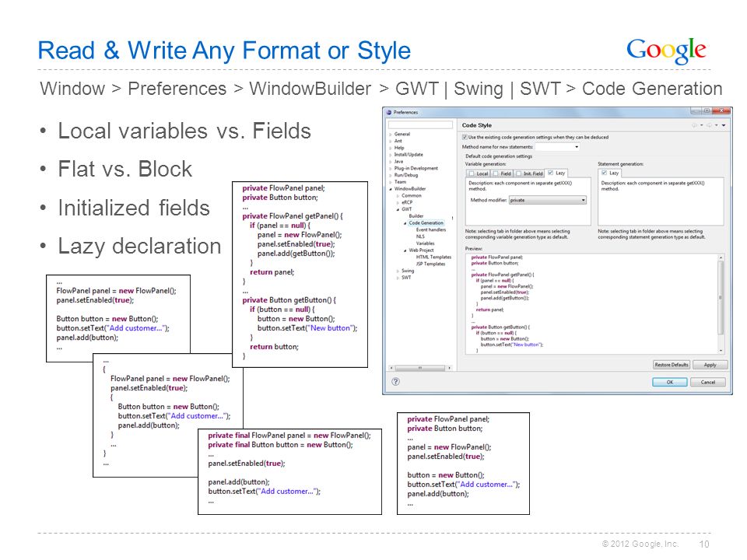The height and width of the screenshot is (560, 747).
Task: Collapse the GWT tree node
Action: (398, 209)
